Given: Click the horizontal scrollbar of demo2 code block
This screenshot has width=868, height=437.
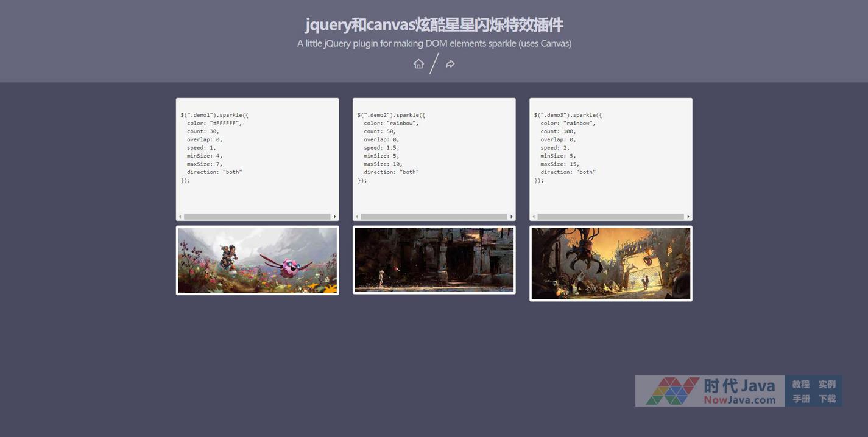Looking at the screenshot, I should click(434, 217).
